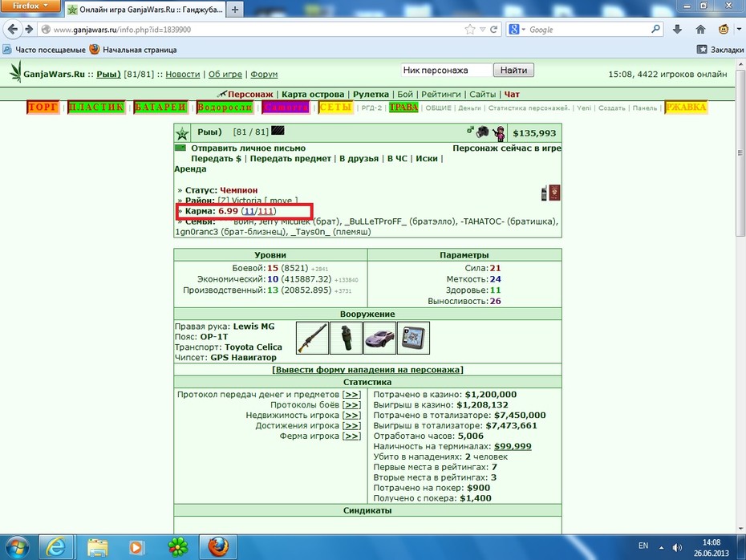746x560 pixels.
Task: Click the character avatar figure icon
Action: [499, 133]
